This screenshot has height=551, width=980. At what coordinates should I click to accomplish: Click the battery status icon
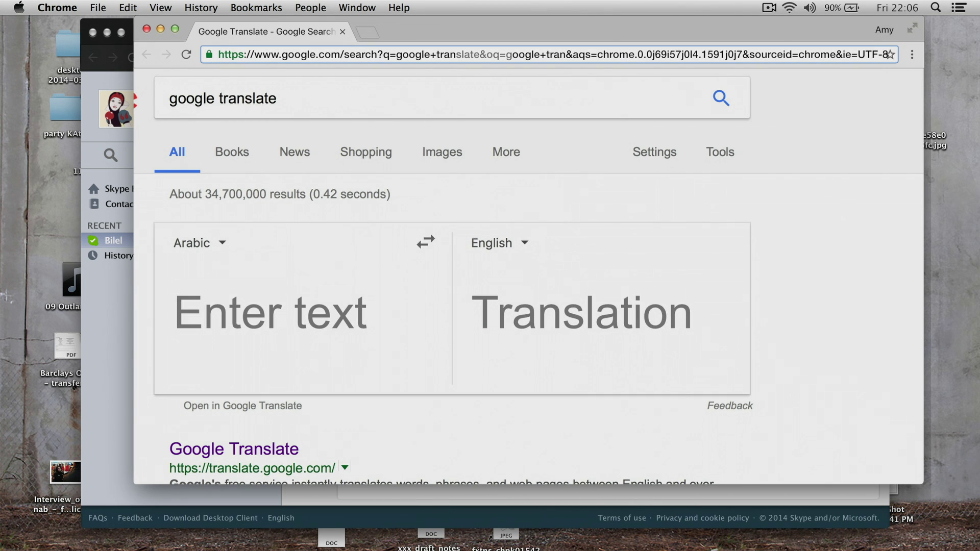pos(852,8)
